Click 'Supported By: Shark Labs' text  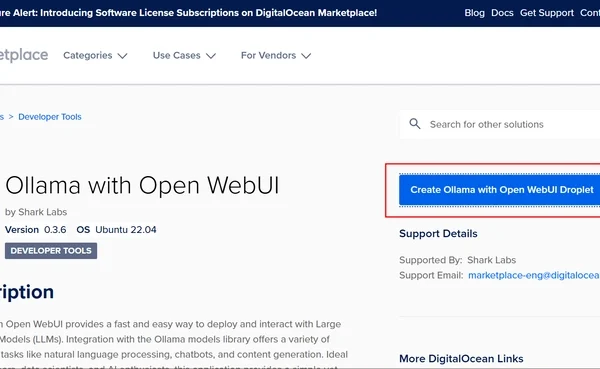[x=457, y=260]
